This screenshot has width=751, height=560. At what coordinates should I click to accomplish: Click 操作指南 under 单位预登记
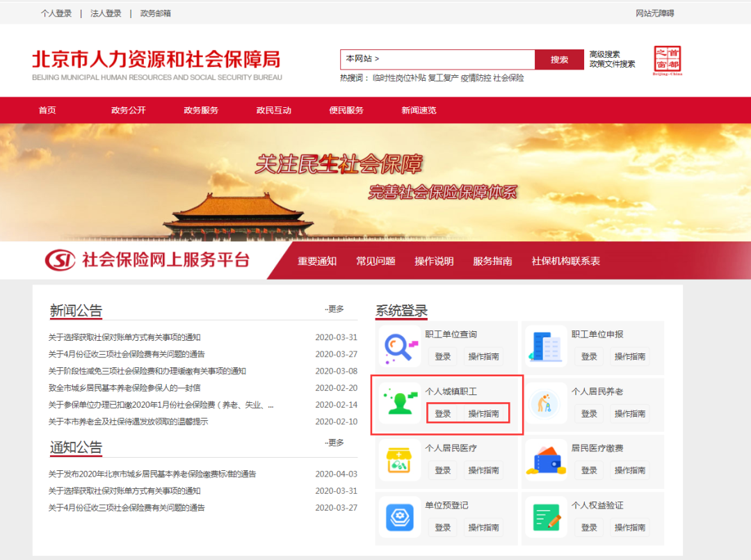click(483, 527)
